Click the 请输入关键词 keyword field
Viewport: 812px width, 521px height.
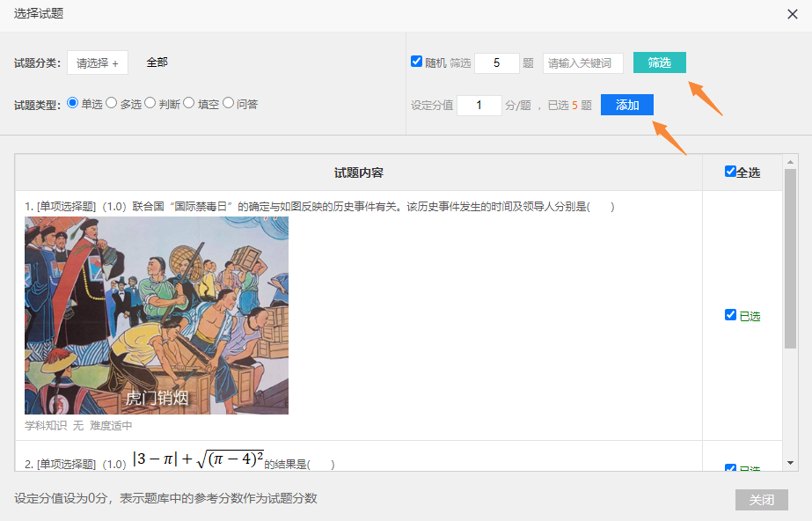pos(582,63)
